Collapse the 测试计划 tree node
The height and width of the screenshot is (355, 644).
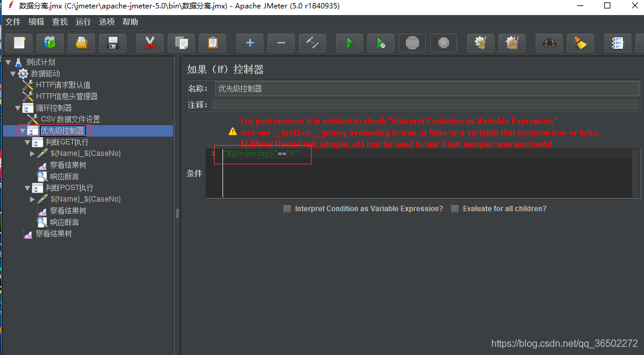[x=8, y=63]
